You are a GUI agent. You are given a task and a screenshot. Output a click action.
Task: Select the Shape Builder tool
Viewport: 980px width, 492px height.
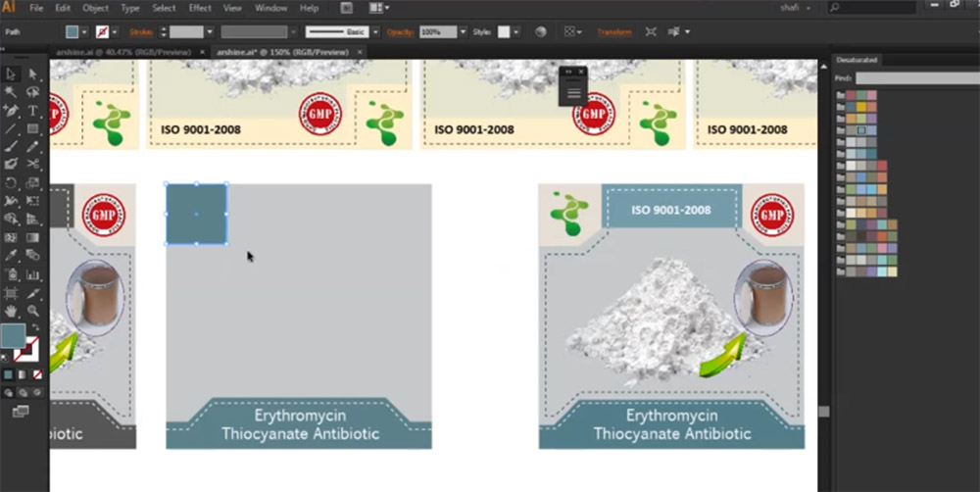(11, 219)
